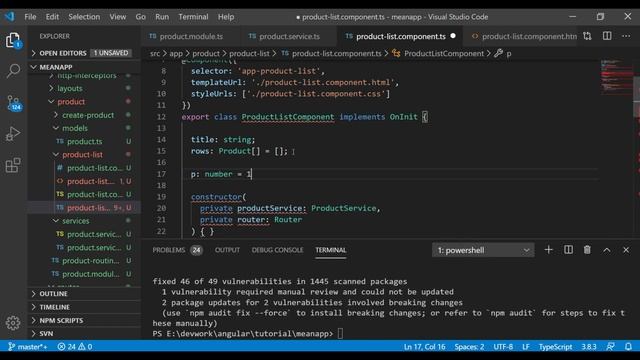The image size is (640, 360).
Task: Open the Search view in activity bar
Action: point(13,71)
